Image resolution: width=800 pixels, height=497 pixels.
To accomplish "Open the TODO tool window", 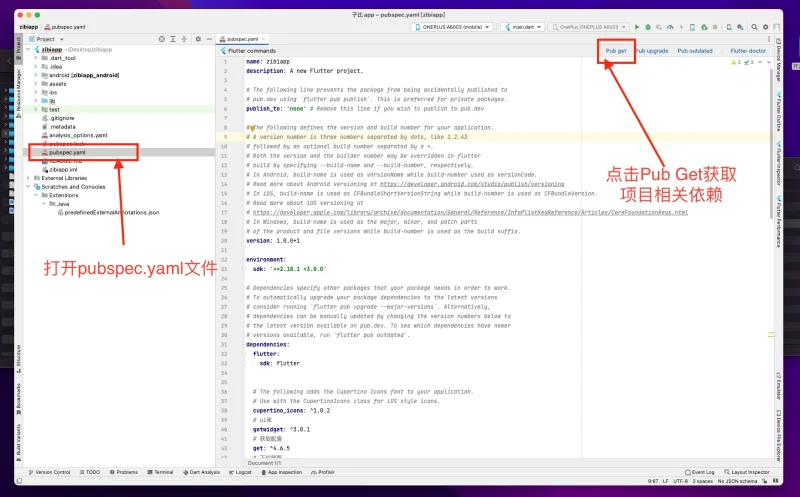I will click(90, 472).
